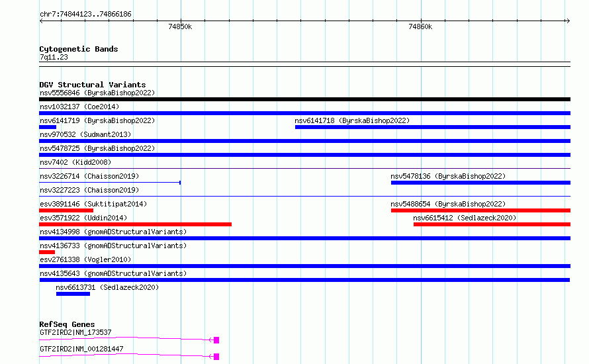Open variant esv3571922 (Uddin2014) label

coord(83,218)
